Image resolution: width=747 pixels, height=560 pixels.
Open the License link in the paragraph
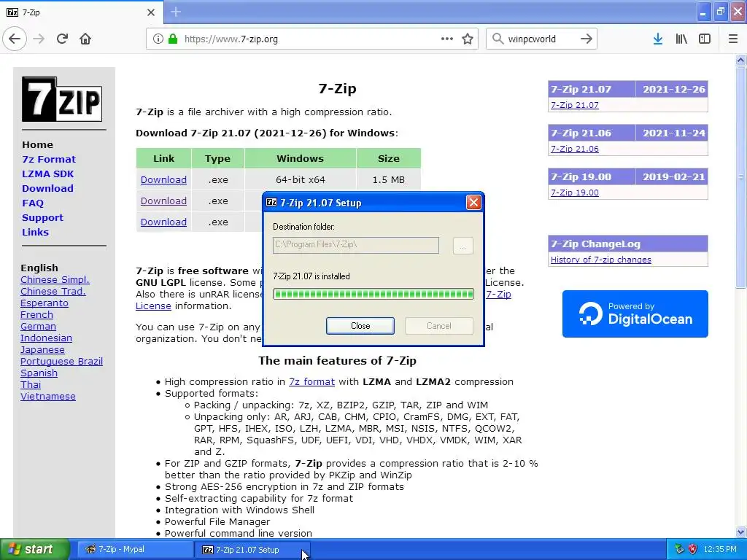click(153, 306)
